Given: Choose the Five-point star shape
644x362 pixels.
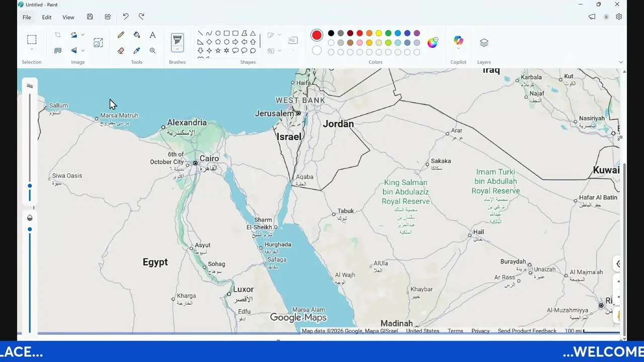Looking at the screenshot, I should tap(218, 51).
